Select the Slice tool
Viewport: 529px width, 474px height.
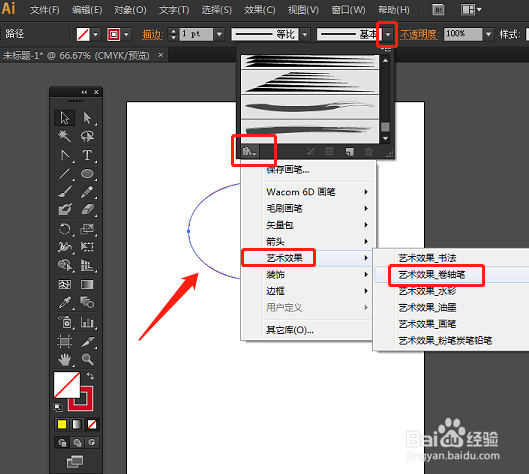coord(87,341)
